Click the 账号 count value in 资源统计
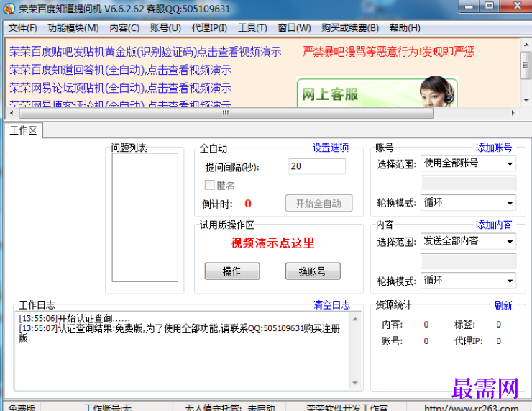This screenshot has width=532, height=411. [x=426, y=341]
